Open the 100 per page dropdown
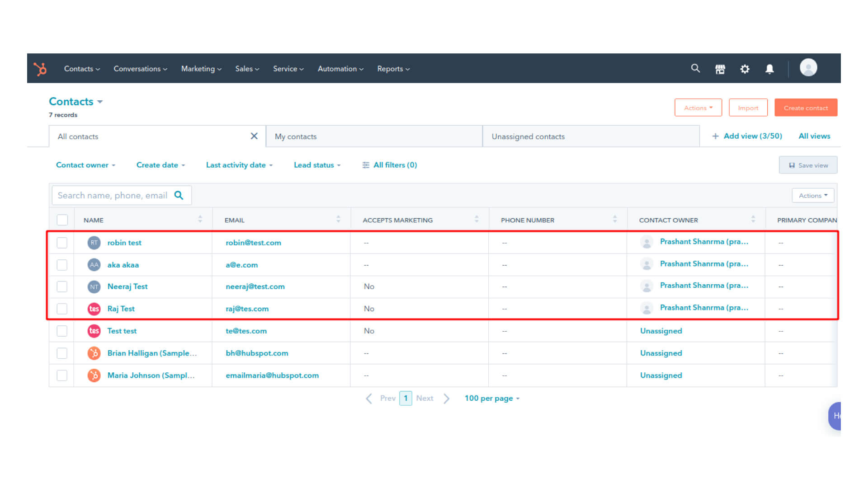 492,398
